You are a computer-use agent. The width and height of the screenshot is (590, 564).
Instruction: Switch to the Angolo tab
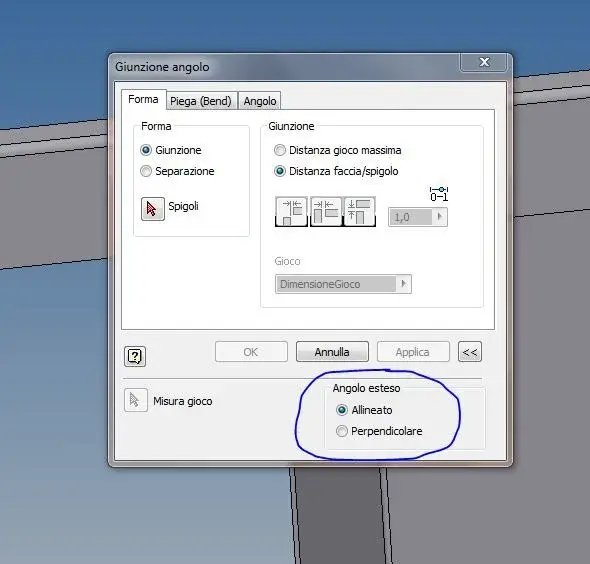(x=260, y=101)
